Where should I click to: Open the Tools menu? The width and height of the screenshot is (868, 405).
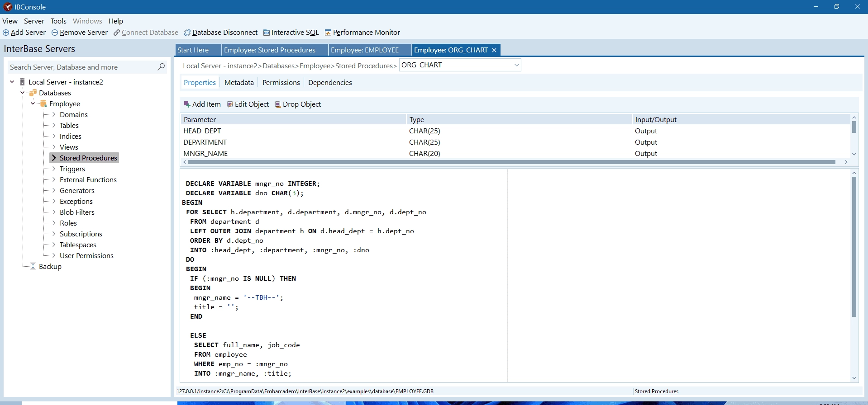pyautogui.click(x=58, y=21)
